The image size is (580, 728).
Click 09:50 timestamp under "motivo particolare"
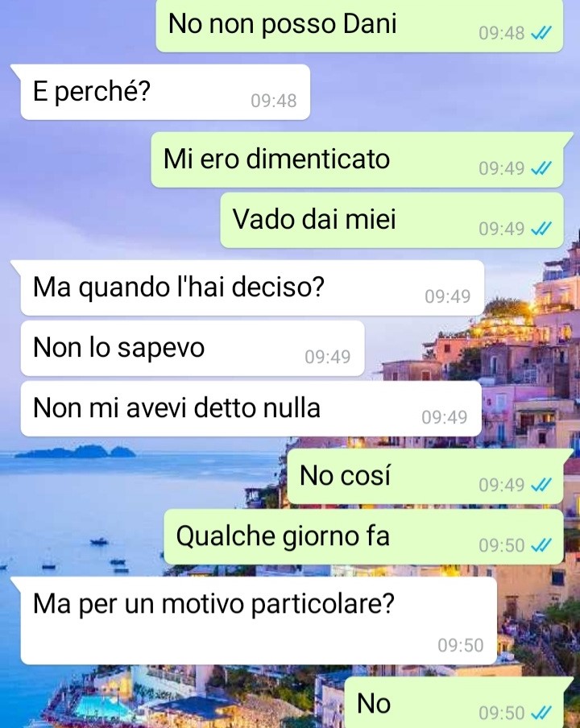pyautogui.click(x=461, y=645)
